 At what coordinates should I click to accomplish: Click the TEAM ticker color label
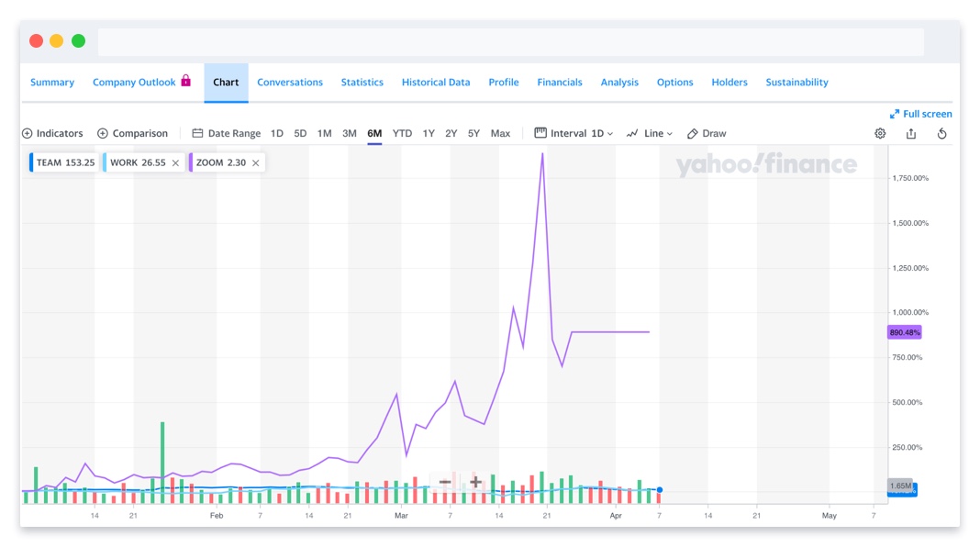point(62,162)
